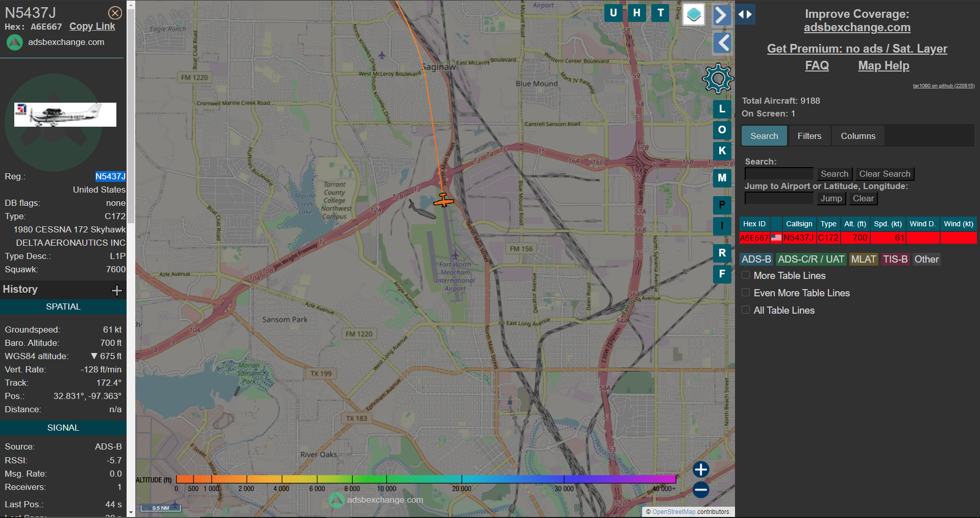Click the Copy Link link
This screenshot has width=980, height=518.
92,27
